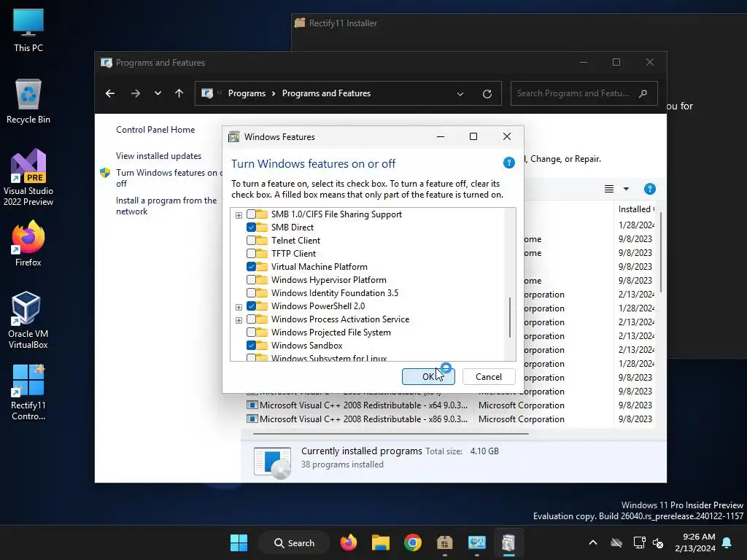Expand SMB 1.0/CIFS File Sharing Support
This screenshot has width=747, height=560.
pyautogui.click(x=239, y=215)
